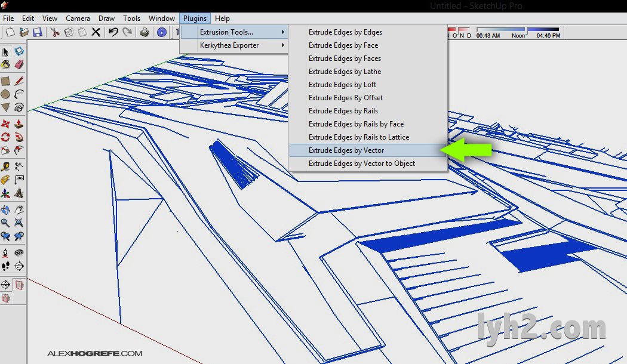
Task: Click the Zoom Extents tool
Action: (19, 223)
